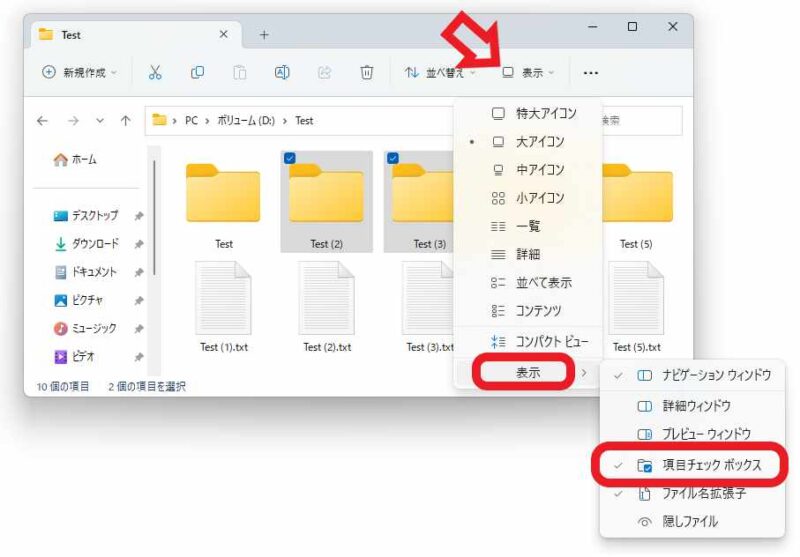This screenshot has width=800, height=557.
Task: Click the Rename icon in toolbar
Action: point(282,72)
